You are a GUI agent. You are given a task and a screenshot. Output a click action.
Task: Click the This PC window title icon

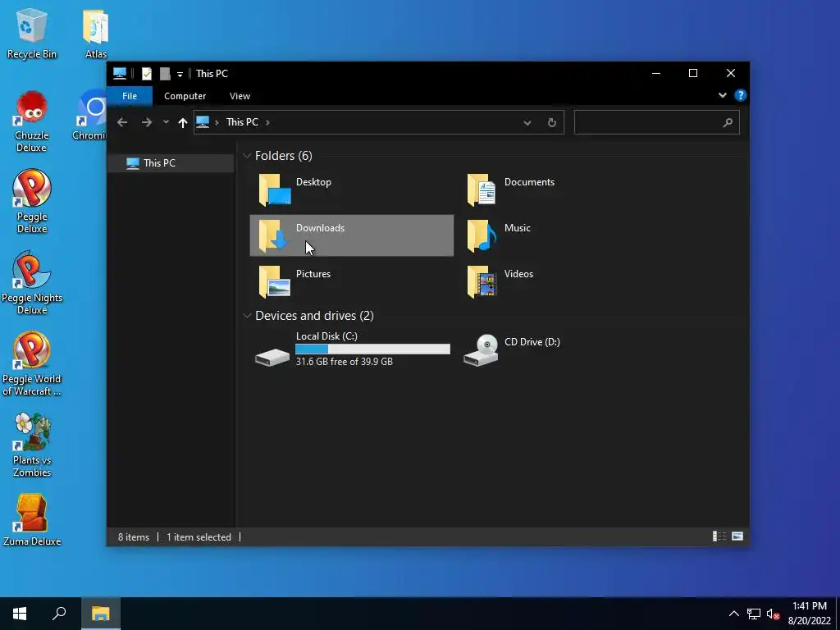tap(120, 73)
